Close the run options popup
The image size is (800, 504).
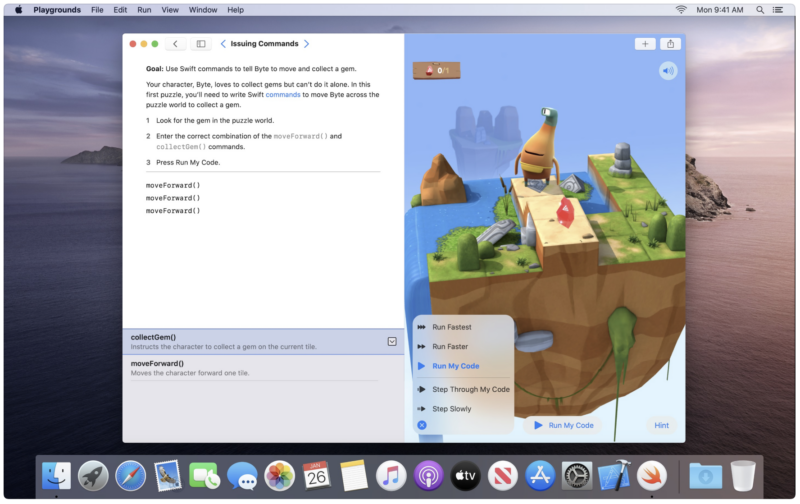coord(422,425)
